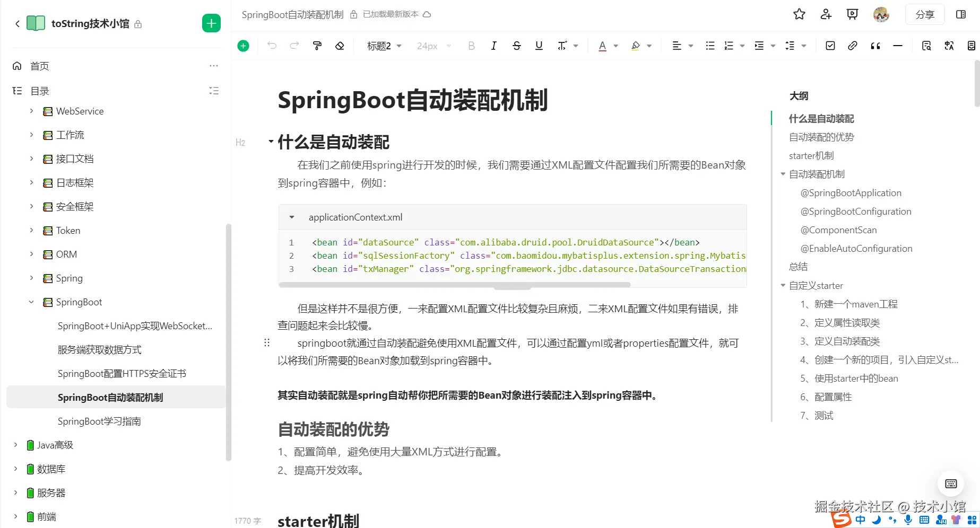Click the 目录 sidebar entry
Viewport: 980px width, 528px height.
click(x=40, y=91)
